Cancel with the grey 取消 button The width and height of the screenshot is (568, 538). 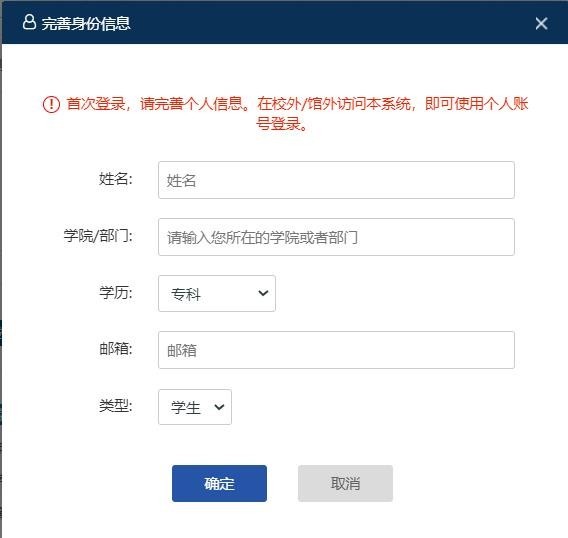pos(345,483)
